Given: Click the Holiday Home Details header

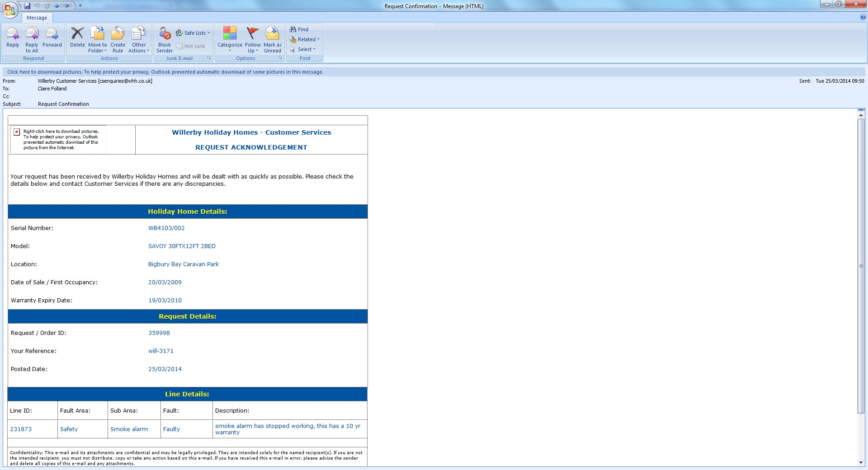Looking at the screenshot, I should pos(188,211).
